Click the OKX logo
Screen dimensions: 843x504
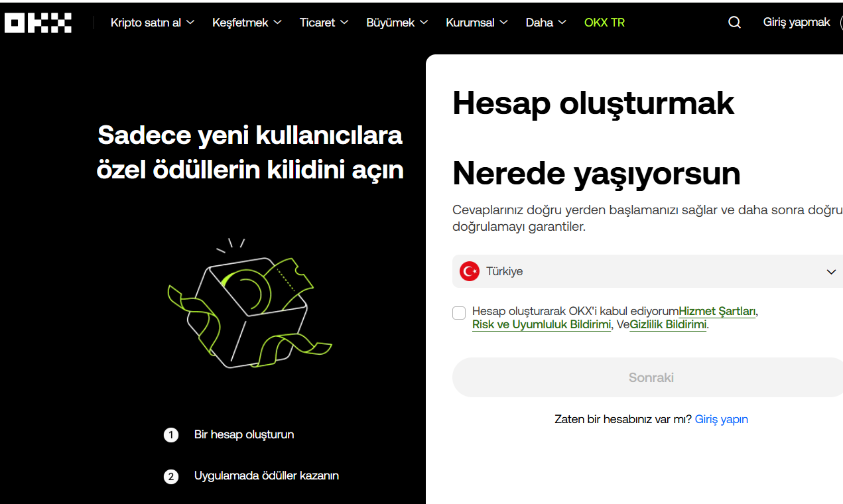[x=38, y=23]
